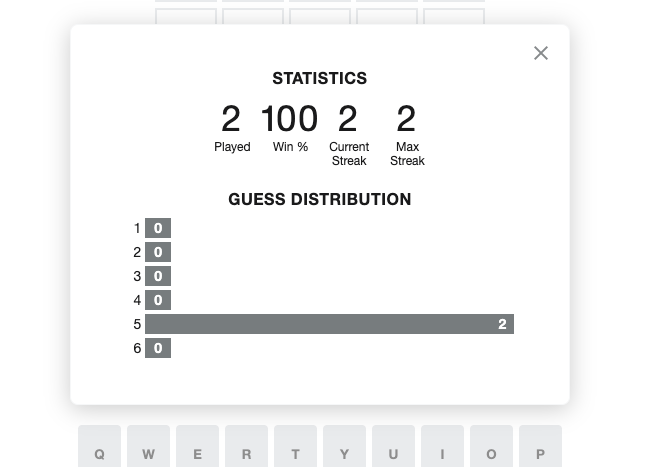The height and width of the screenshot is (467, 672).
Task: Tap the R key on keyboard
Action: (x=246, y=446)
